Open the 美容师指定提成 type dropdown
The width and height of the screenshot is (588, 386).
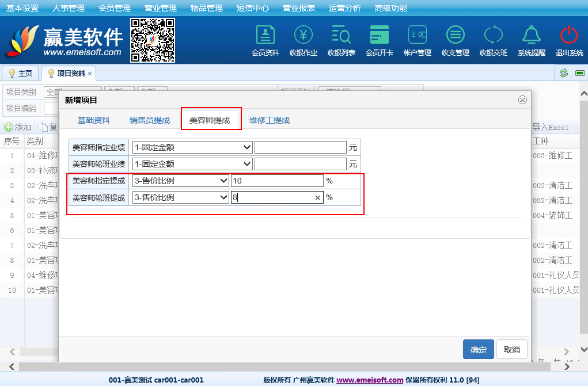point(180,181)
